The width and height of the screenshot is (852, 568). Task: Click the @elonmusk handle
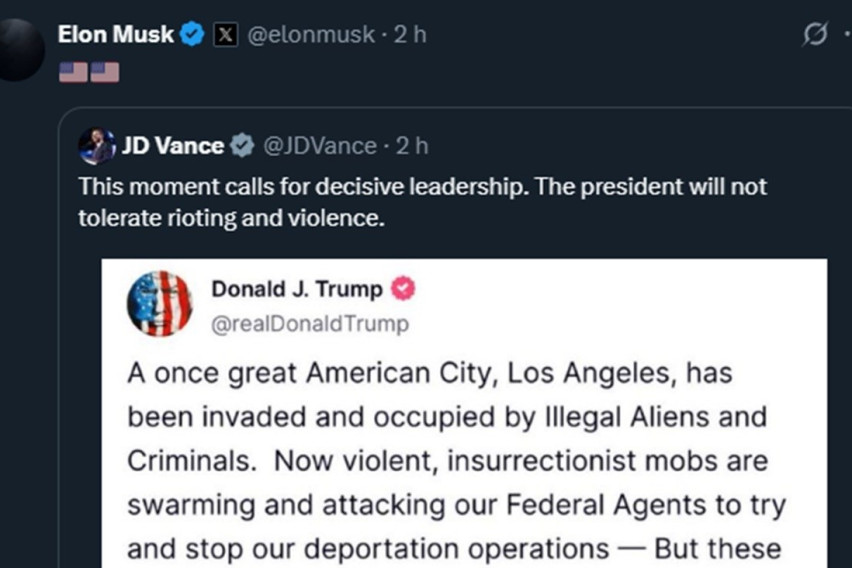click(x=309, y=35)
